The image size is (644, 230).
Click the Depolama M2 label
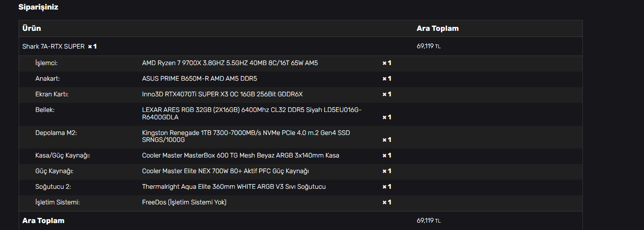(x=56, y=133)
